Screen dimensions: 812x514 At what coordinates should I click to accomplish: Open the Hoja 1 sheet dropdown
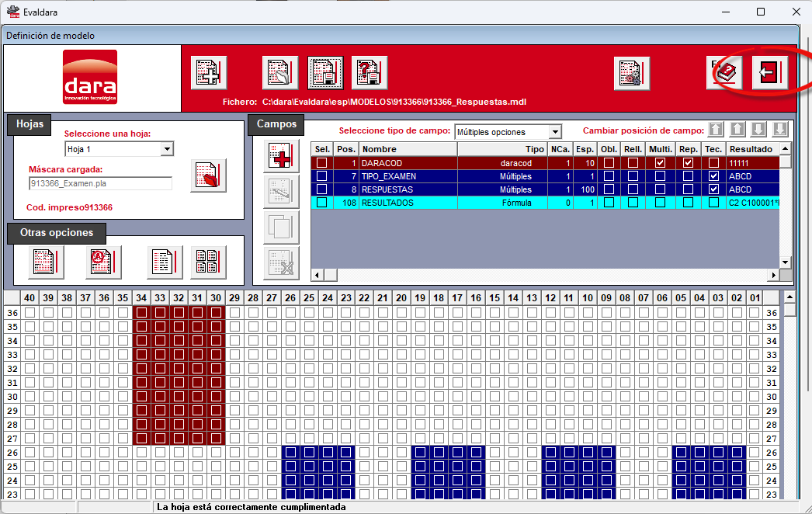167,149
